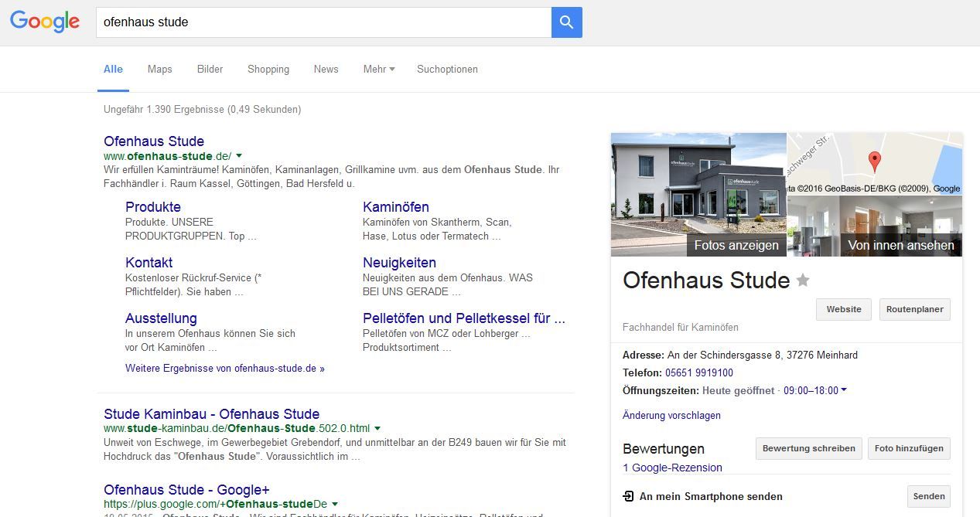Focus the search field containing 'ofenhaus stude'
The width and height of the screenshot is (980, 517).
(x=323, y=22)
